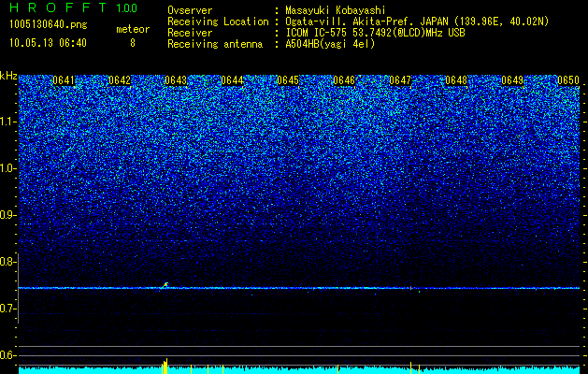Click the small red echo dot near 0647
Screen dimensions: 588x374
[x=410, y=288]
